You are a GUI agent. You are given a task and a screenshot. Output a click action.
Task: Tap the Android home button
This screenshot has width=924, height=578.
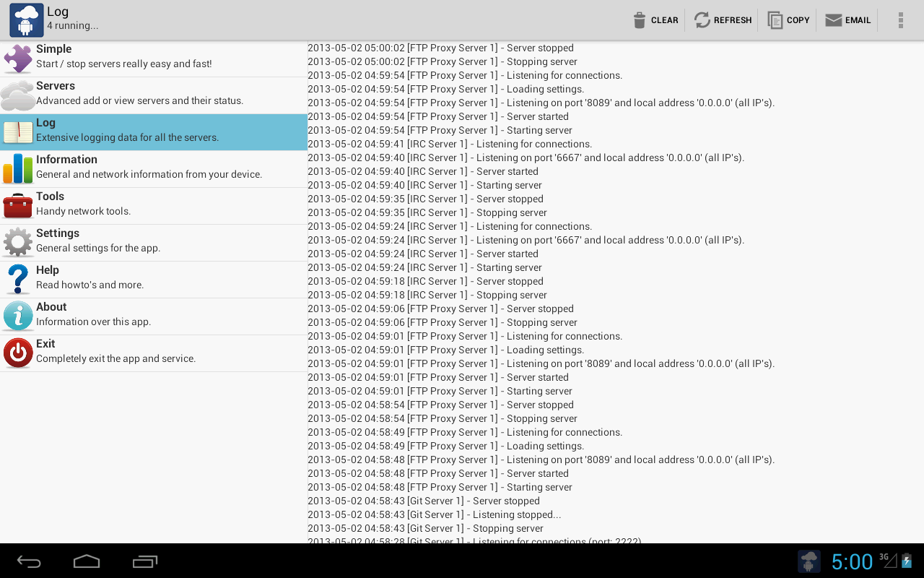[x=87, y=561]
